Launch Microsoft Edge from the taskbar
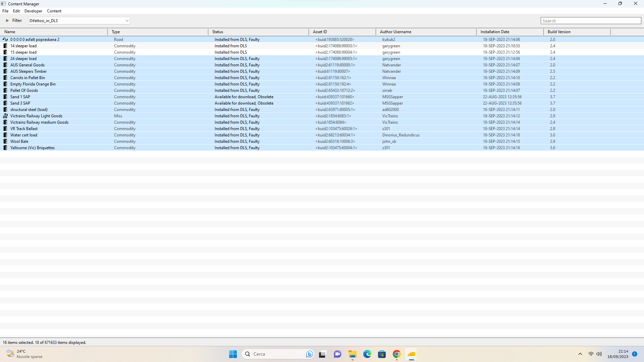 (x=367, y=354)
